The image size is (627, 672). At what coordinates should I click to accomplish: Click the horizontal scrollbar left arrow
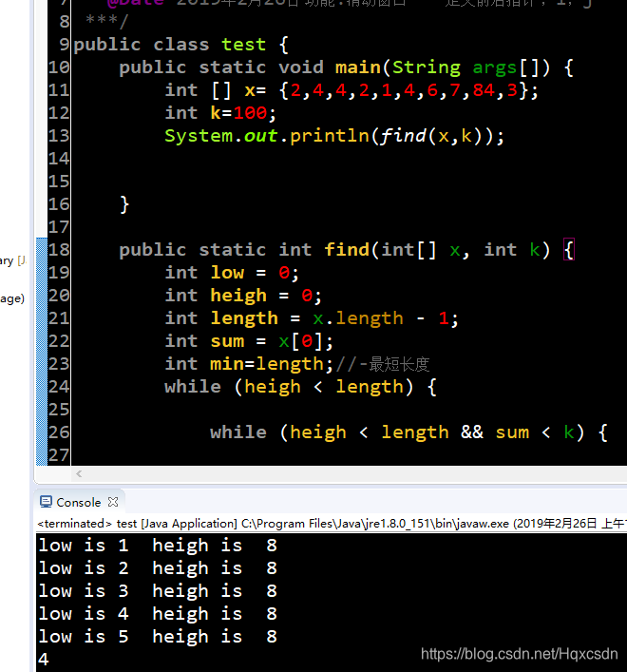[79, 473]
